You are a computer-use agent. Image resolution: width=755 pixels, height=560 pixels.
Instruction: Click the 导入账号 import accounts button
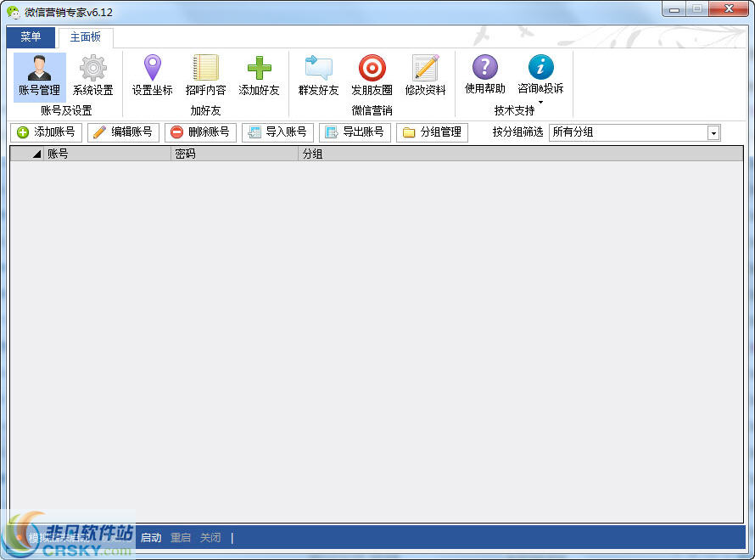click(277, 132)
